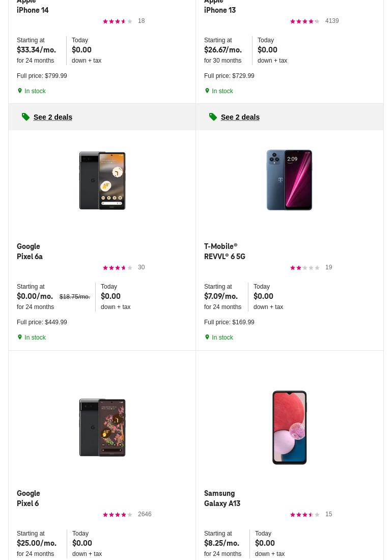The image size is (392, 560).
Task: Open the T-Mobile REVVL 6 5G phone image
Action: point(289,180)
